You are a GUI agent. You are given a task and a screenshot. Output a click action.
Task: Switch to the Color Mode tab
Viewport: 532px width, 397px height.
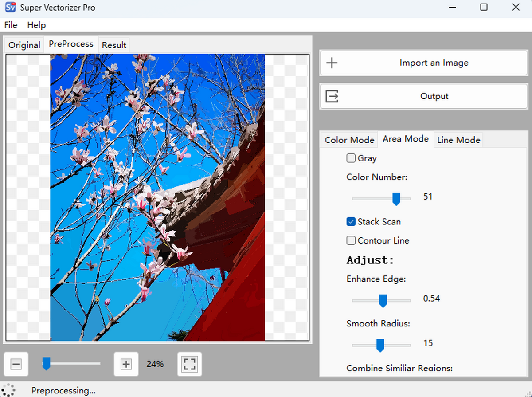click(349, 140)
